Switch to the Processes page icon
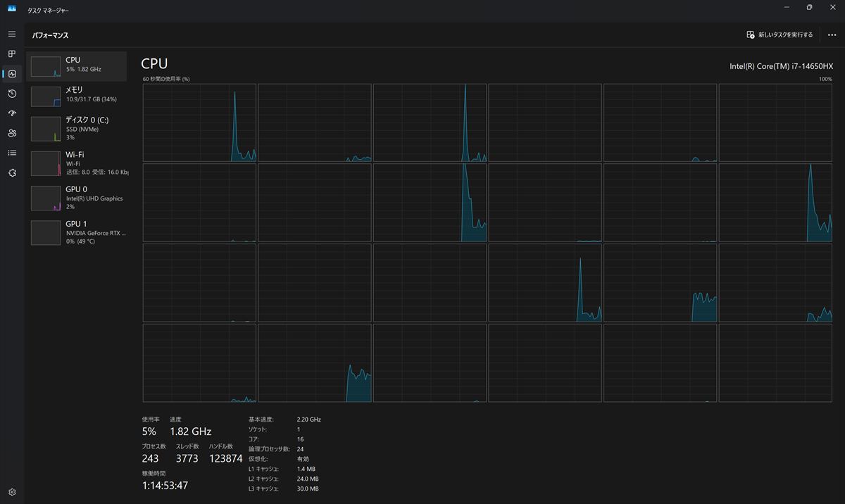The height and width of the screenshot is (504, 845). pyautogui.click(x=12, y=53)
